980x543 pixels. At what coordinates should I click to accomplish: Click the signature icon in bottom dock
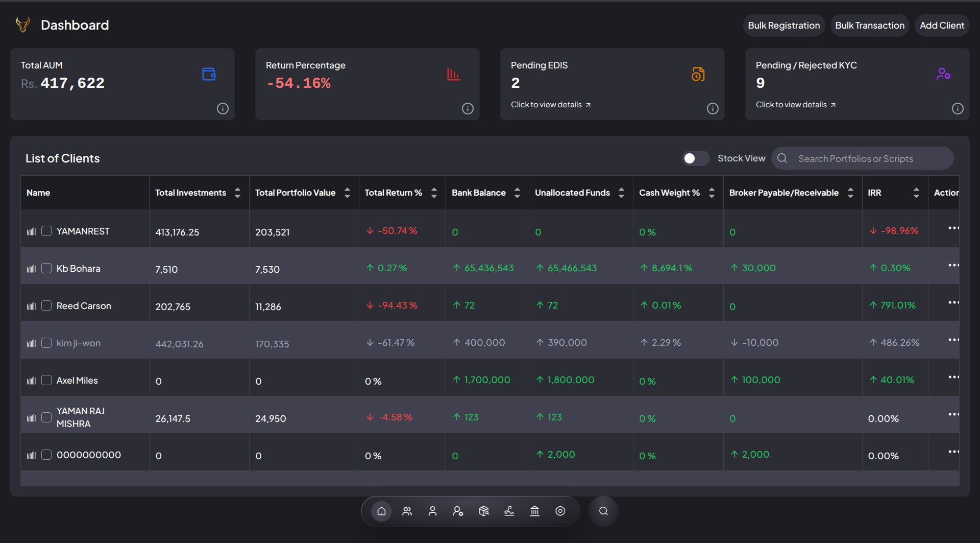point(509,511)
